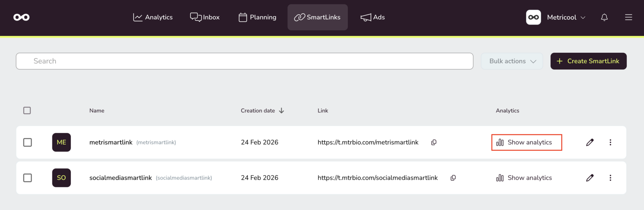644x210 pixels.
Task: Expand the Bulk actions dropdown
Action: tap(512, 61)
